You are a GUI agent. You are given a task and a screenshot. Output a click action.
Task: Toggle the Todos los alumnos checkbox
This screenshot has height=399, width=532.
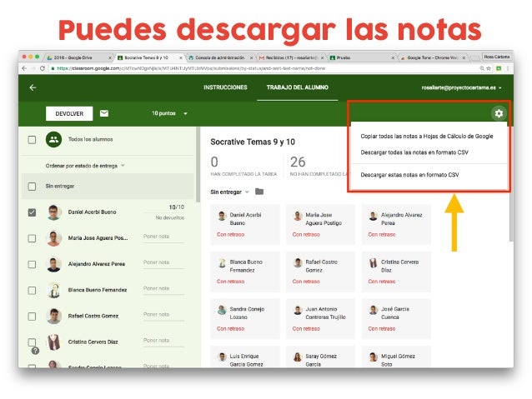tap(32, 140)
